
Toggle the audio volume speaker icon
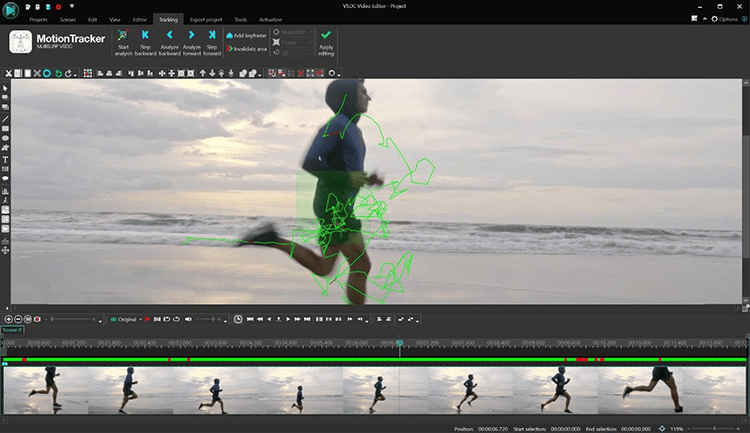point(188,319)
